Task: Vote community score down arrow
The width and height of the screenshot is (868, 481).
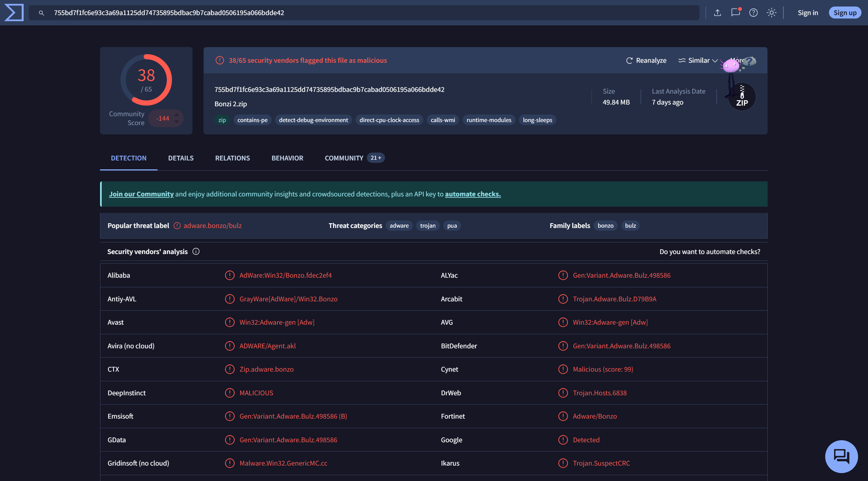Action: click(x=176, y=122)
